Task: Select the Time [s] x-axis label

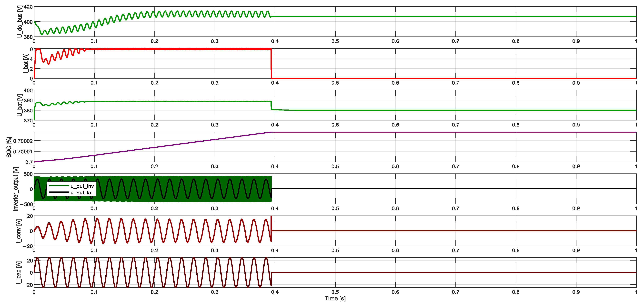Action: (x=335, y=299)
